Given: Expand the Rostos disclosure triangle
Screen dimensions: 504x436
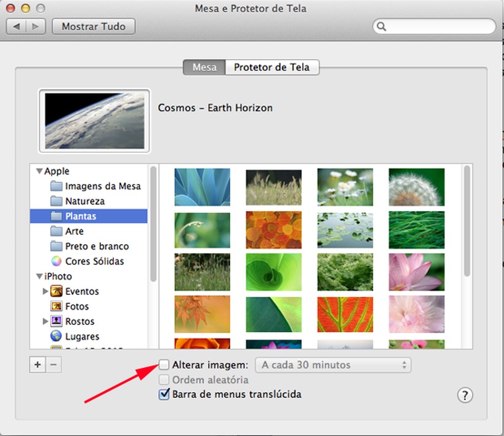Looking at the screenshot, I should coord(45,321).
